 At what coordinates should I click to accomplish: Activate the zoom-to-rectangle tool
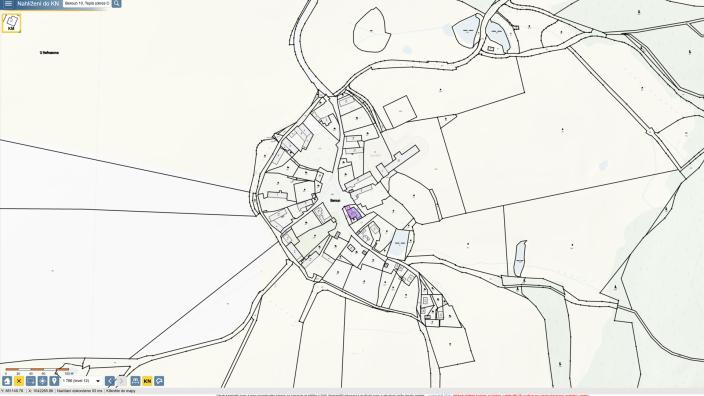(x=31, y=381)
